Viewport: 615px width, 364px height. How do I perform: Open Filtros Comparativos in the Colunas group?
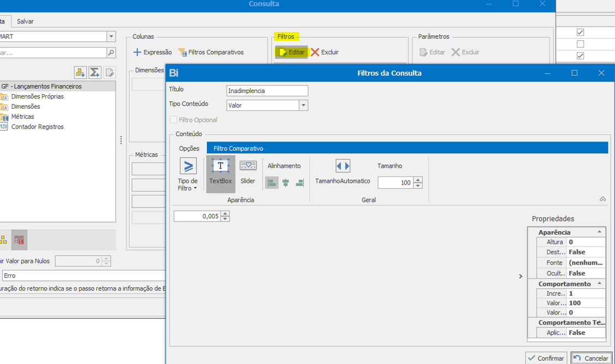(211, 52)
